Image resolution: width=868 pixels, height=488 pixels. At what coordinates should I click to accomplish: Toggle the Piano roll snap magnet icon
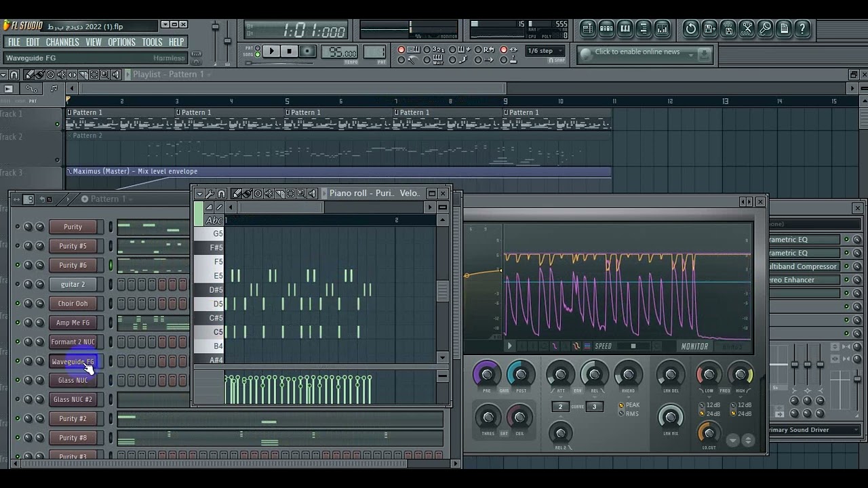point(221,194)
